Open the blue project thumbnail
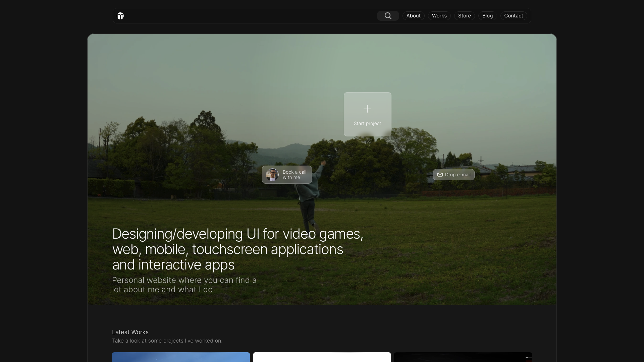The image size is (644, 362). coord(181,357)
